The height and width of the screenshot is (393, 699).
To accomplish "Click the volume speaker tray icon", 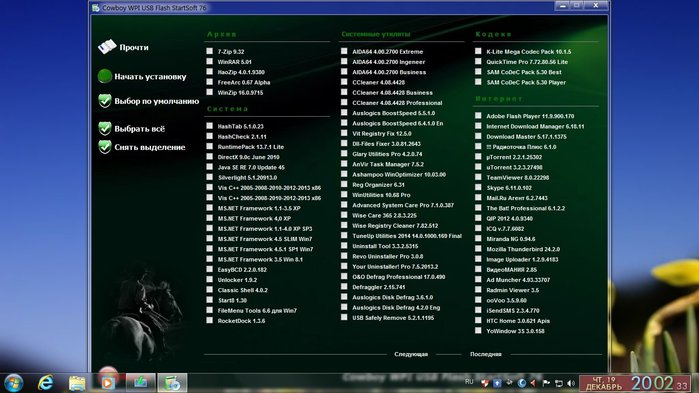I will click(571, 383).
